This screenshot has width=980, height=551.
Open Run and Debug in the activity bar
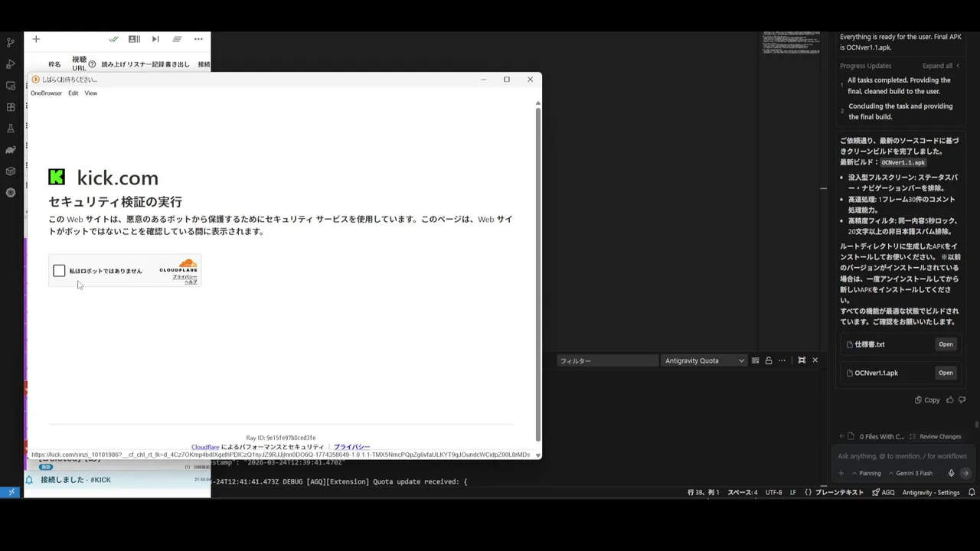click(x=11, y=64)
